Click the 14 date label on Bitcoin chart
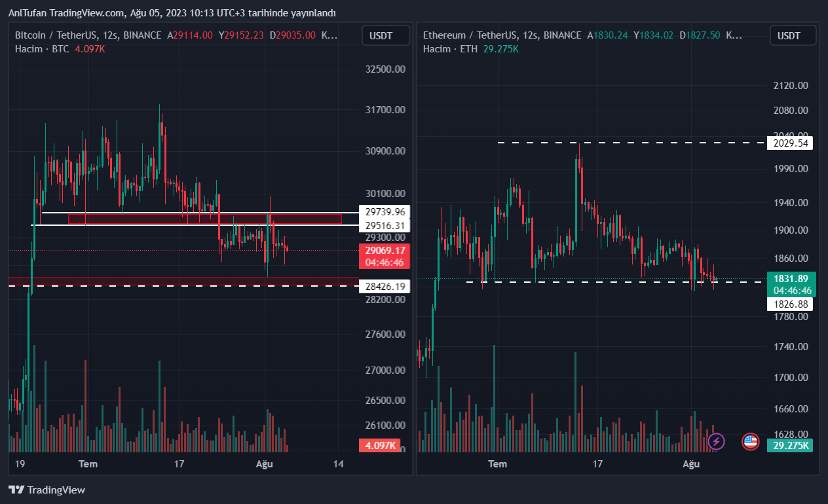This screenshot has height=504, width=828. click(x=339, y=463)
